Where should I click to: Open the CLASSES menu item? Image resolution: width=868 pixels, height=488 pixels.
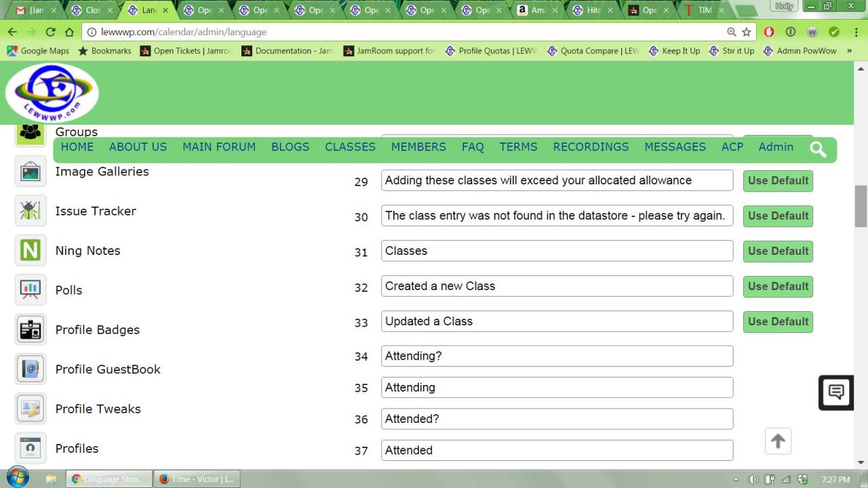tap(350, 147)
